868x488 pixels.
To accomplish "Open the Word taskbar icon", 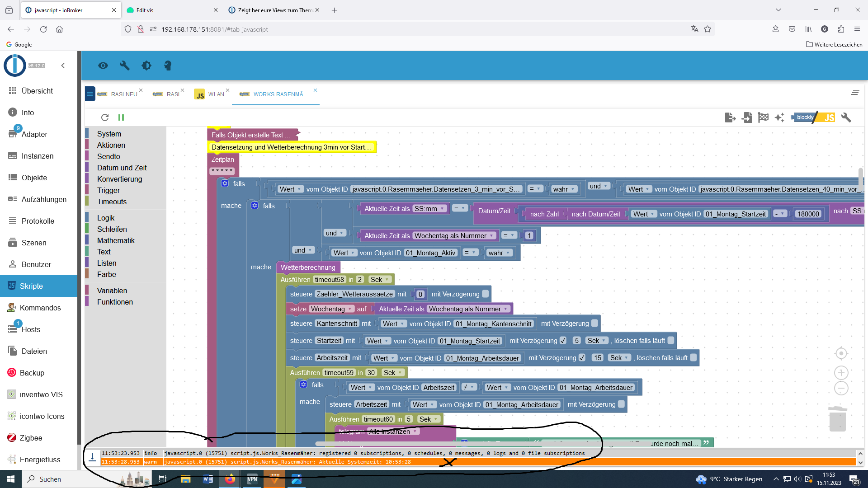I will [208, 479].
